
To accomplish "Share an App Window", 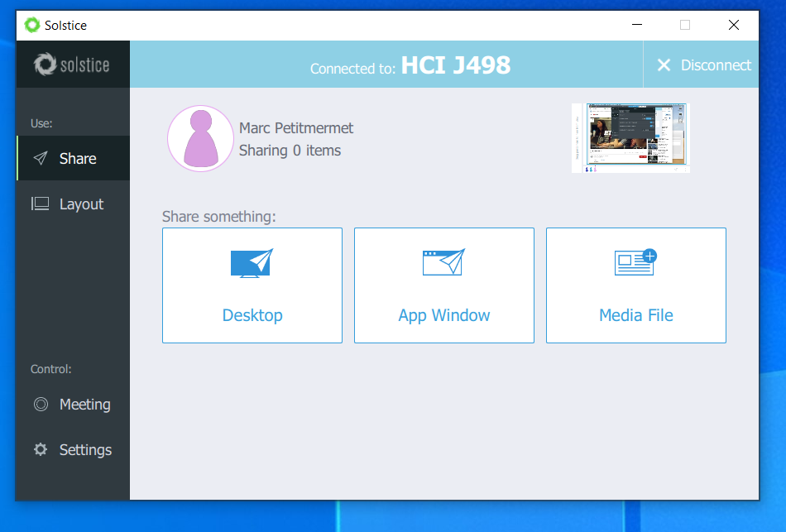I will [x=444, y=285].
